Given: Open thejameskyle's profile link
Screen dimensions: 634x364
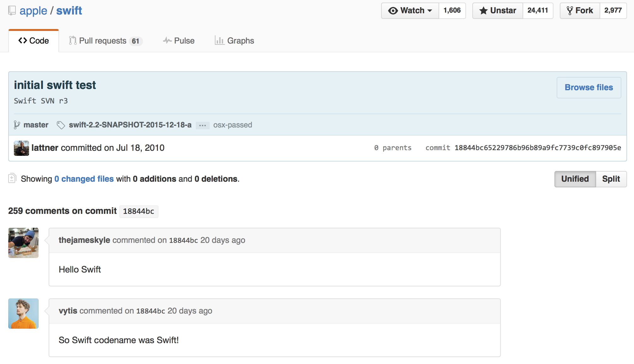Looking at the screenshot, I should click(x=84, y=240).
